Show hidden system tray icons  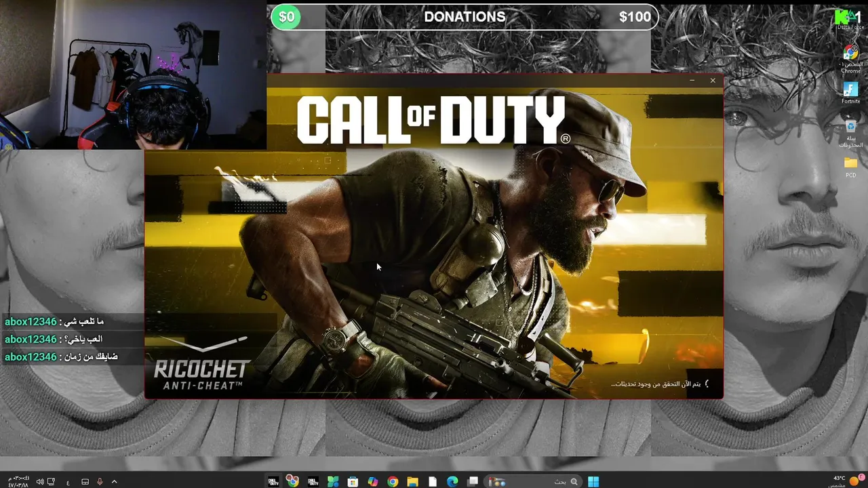coord(114,482)
